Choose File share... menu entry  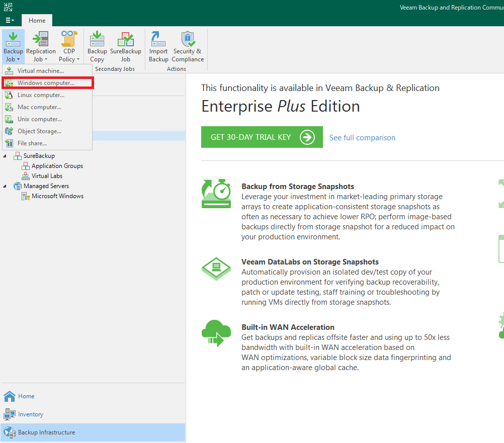[x=47, y=143]
